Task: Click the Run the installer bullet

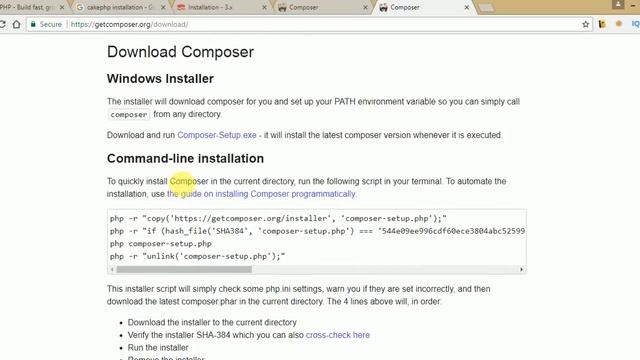Action: pyautogui.click(x=158, y=348)
